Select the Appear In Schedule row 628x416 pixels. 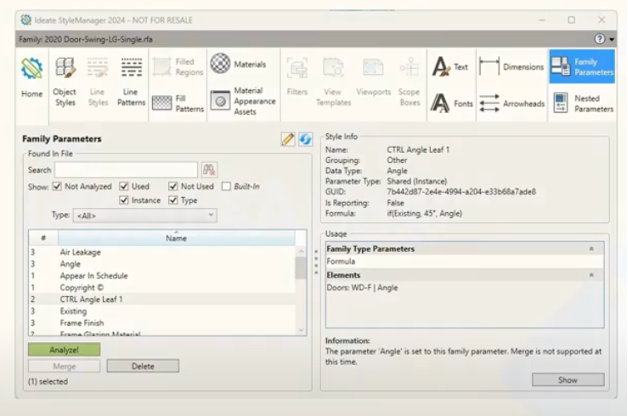click(x=162, y=275)
